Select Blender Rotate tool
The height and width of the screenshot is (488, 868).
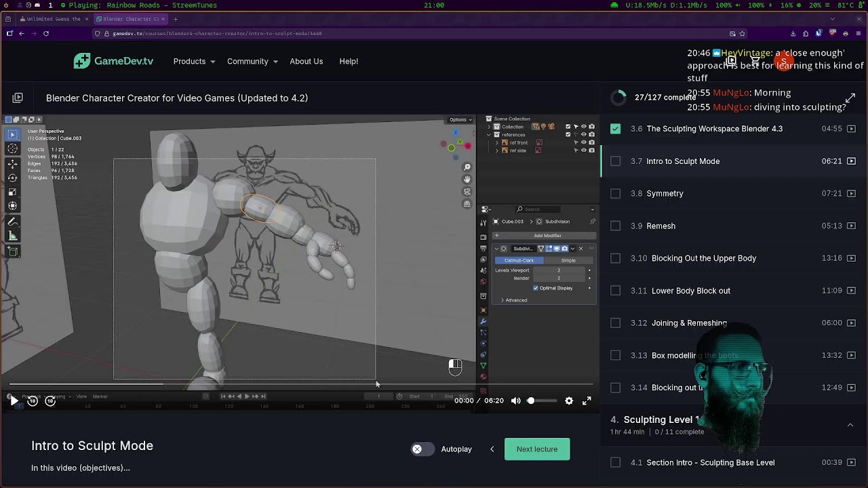coord(12,178)
